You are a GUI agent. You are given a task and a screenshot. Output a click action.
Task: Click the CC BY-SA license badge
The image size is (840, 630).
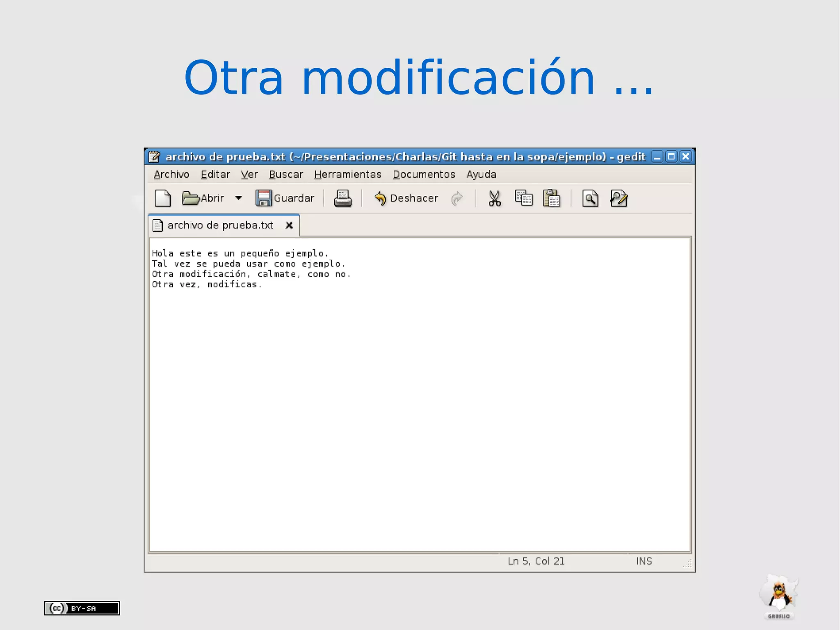(82, 608)
